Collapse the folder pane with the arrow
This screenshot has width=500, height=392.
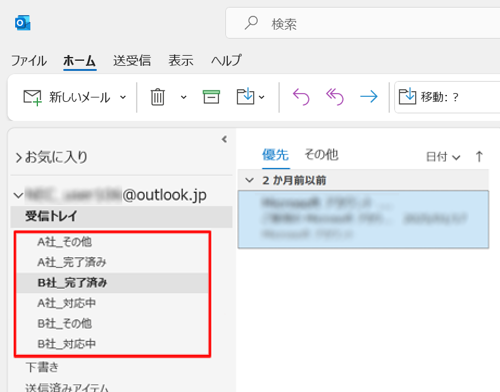224,139
